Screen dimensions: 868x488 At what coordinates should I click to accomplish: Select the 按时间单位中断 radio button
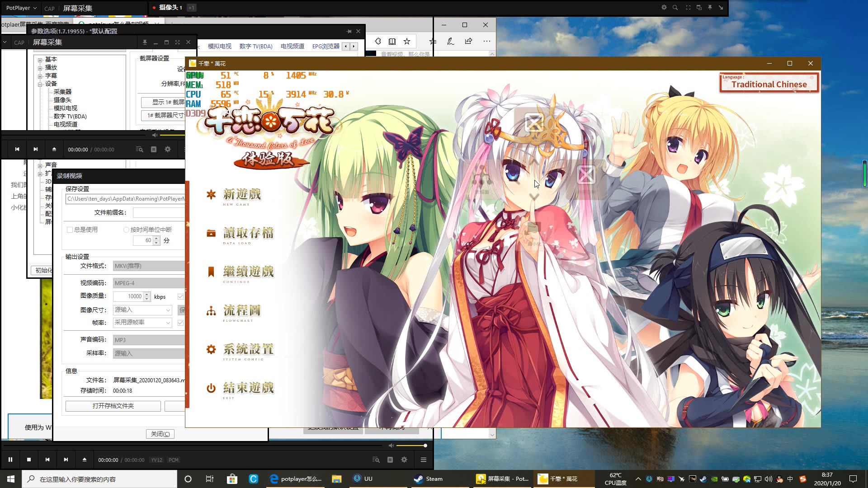point(126,230)
